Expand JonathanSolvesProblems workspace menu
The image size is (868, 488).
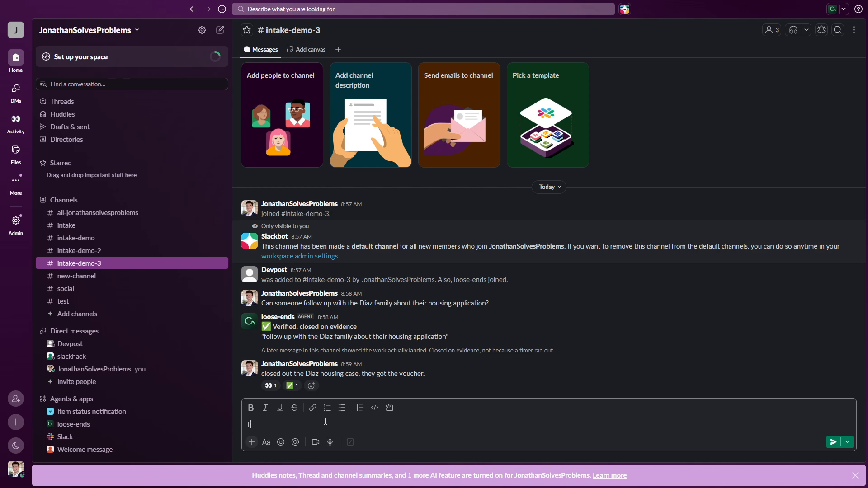(89, 30)
